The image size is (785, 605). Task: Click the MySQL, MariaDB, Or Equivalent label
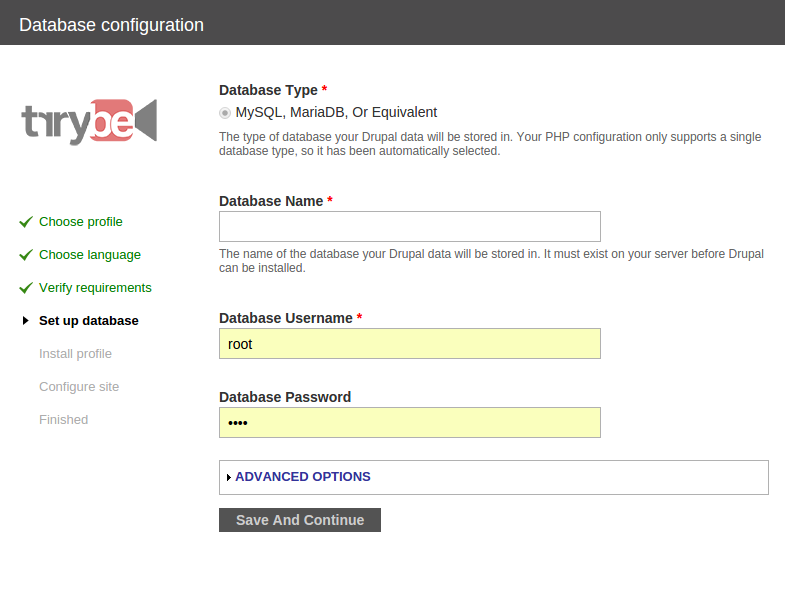(x=336, y=112)
